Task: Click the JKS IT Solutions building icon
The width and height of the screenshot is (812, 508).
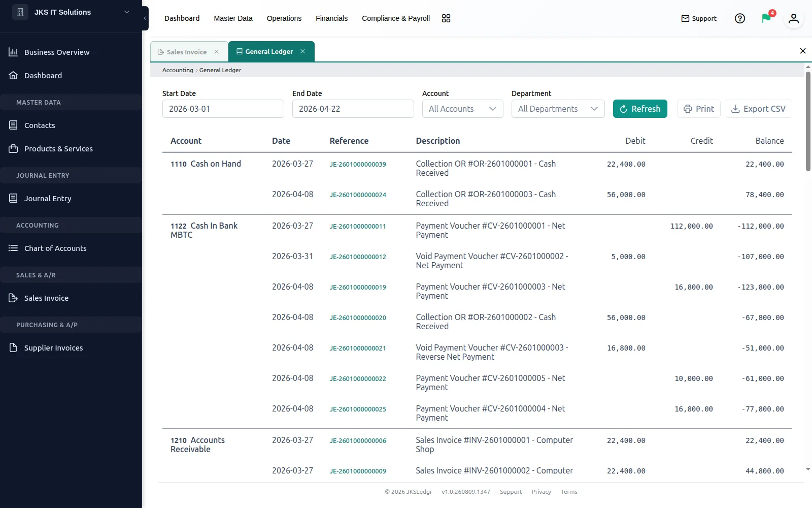Action: (20, 12)
